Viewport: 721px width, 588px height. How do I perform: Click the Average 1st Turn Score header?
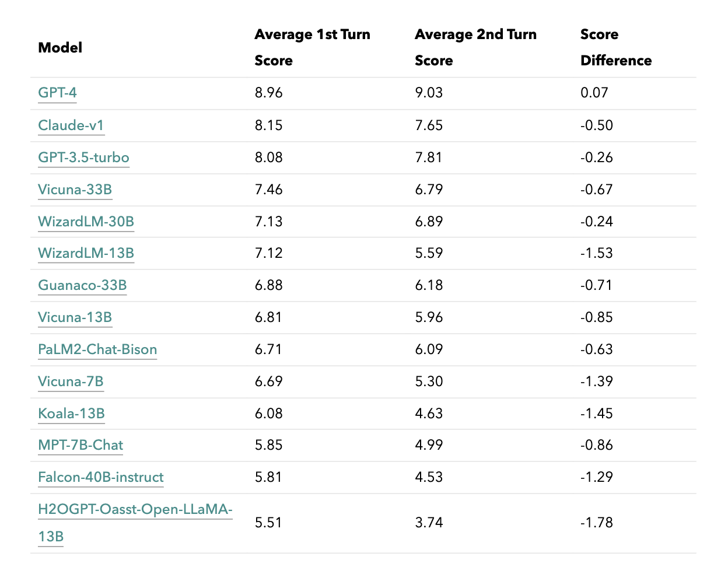312,47
